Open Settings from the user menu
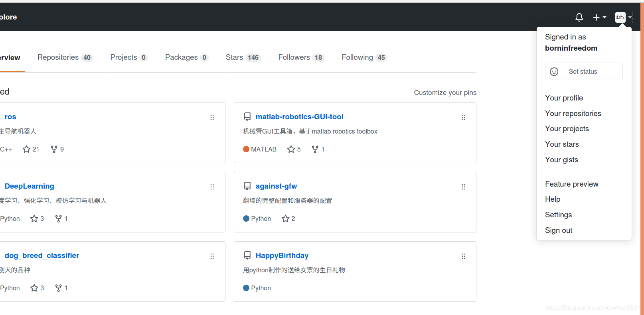Image resolution: width=644 pixels, height=315 pixels. pyautogui.click(x=558, y=215)
